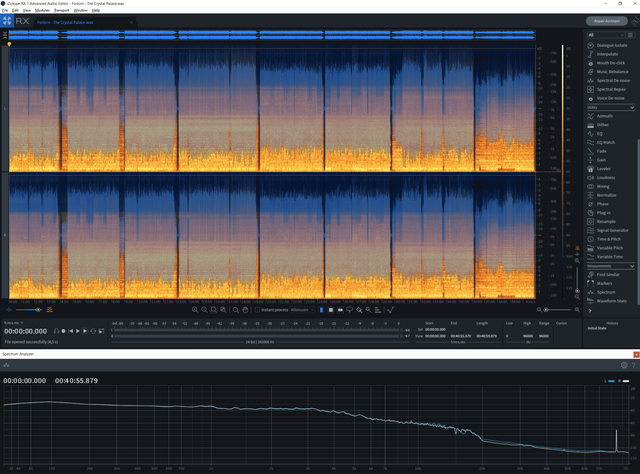This screenshot has width=640, height=474.
Task: Select the lasso selection tool
Action: click(349, 310)
